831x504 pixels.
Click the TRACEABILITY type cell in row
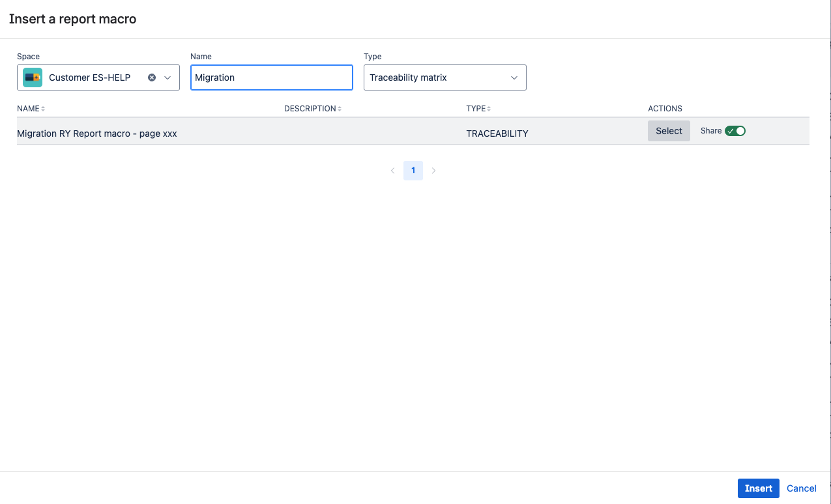pos(497,133)
